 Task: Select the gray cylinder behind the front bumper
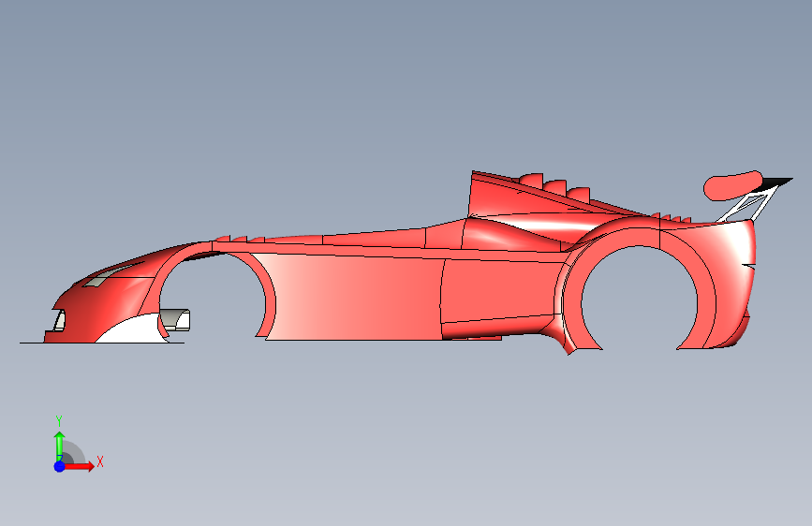pos(175,320)
